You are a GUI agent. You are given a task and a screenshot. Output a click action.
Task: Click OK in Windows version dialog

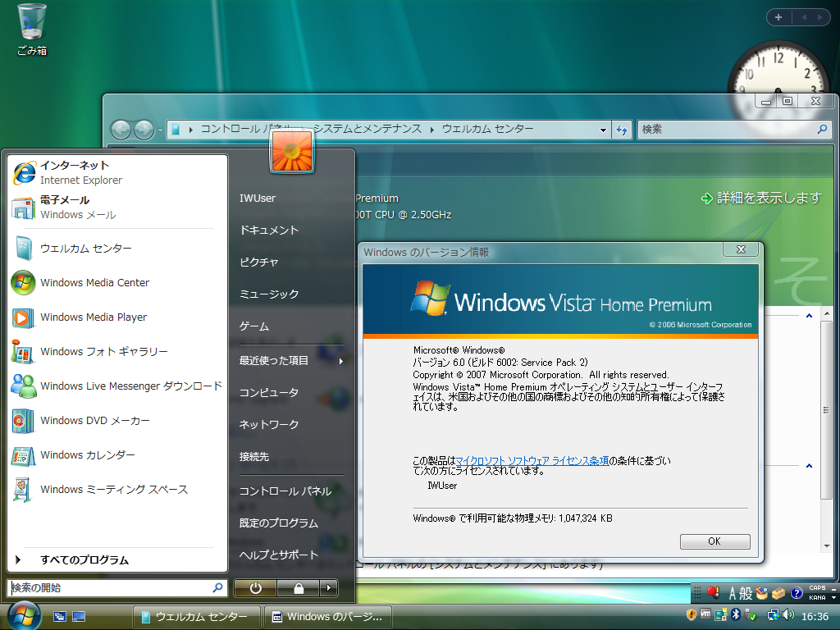(714, 541)
